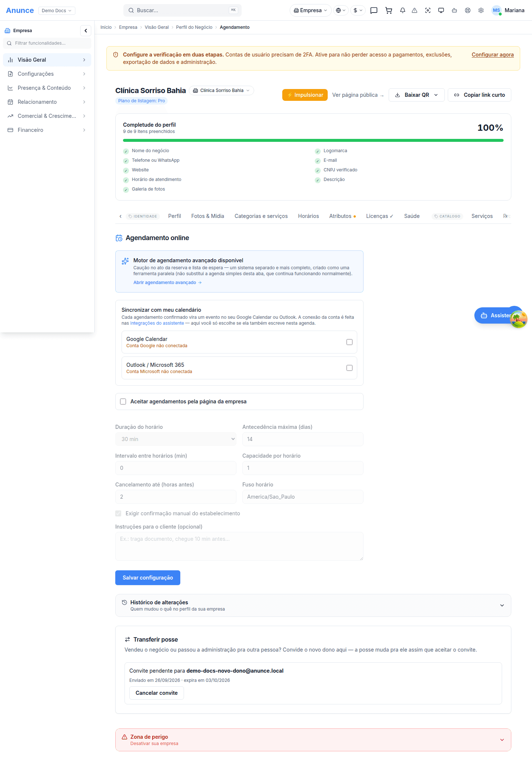The height and width of the screenshot is (772, 532).
Task: Collapse the sidebar with the arrow button
Action: point(86,31)
